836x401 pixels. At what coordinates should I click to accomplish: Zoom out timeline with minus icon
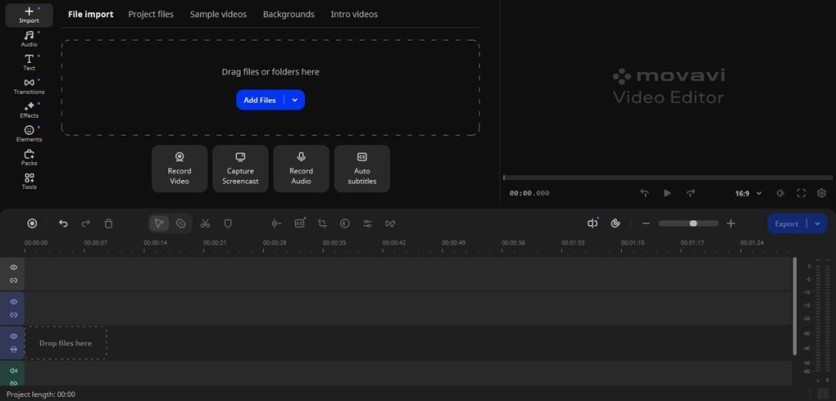646,223
